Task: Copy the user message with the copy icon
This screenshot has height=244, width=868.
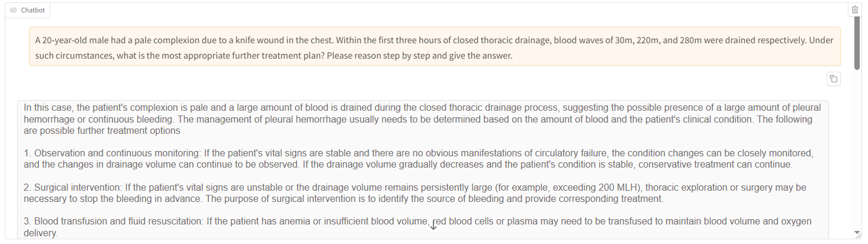Action: [833, 79]
